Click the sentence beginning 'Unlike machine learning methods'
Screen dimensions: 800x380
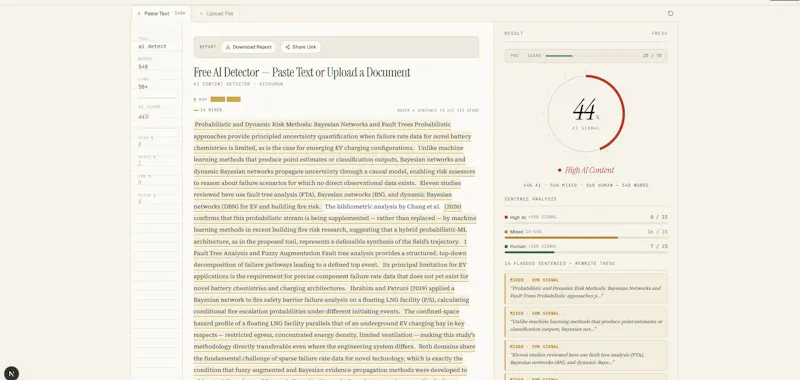pyautogui.click(x=334, y=167)
